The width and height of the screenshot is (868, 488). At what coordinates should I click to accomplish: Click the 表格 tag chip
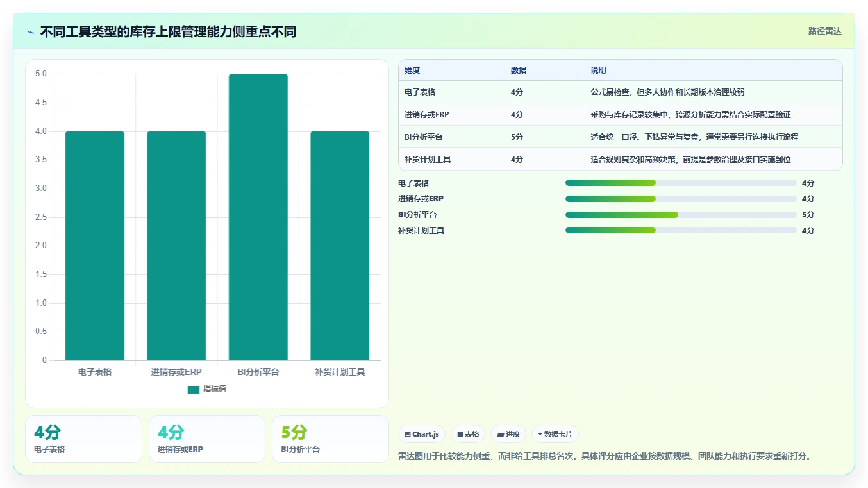[468, 434]
